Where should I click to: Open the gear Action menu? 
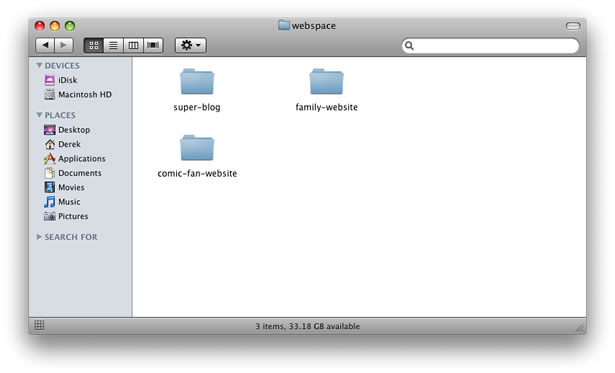(191, 45)
